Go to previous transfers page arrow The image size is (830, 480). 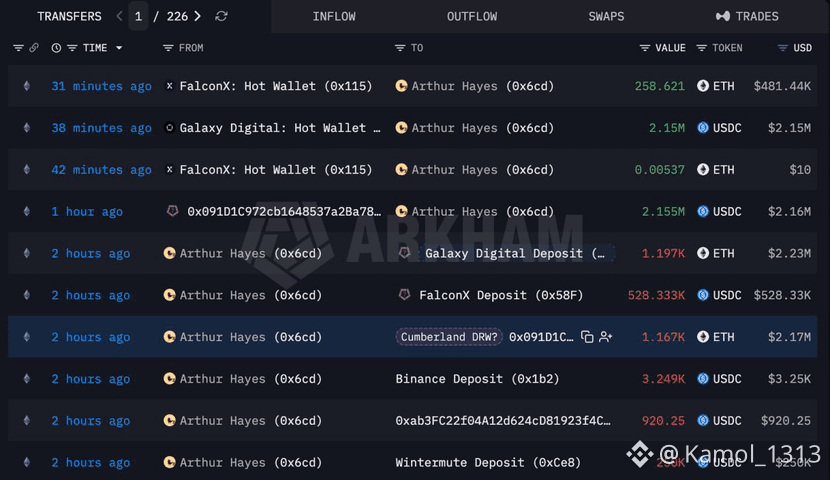tap(120, 16)
